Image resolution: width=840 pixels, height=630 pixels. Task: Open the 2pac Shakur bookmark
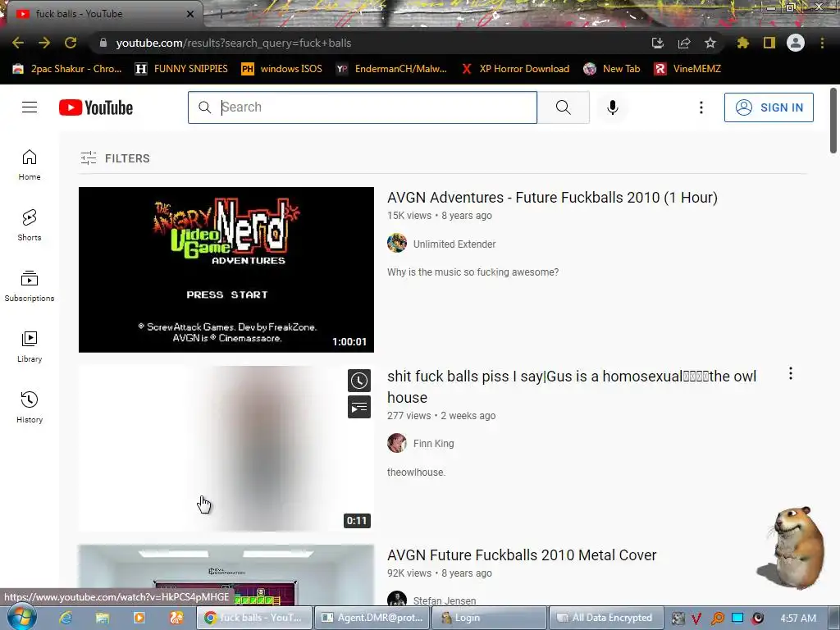(67, 69)
